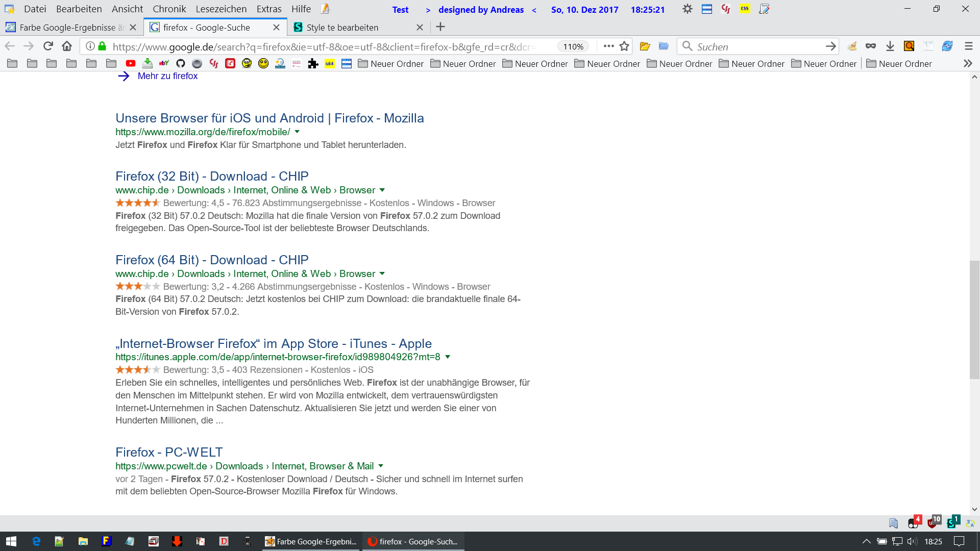Click the Mehr zu firefox link
Viewport: 980px width, 551px height.
[x=167, y=76]
